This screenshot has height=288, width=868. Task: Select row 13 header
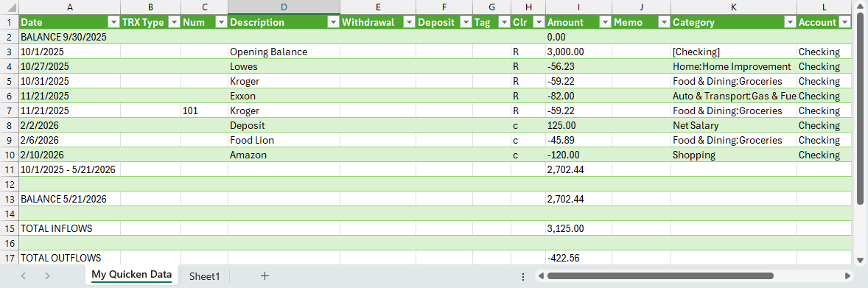pos(9,199)
